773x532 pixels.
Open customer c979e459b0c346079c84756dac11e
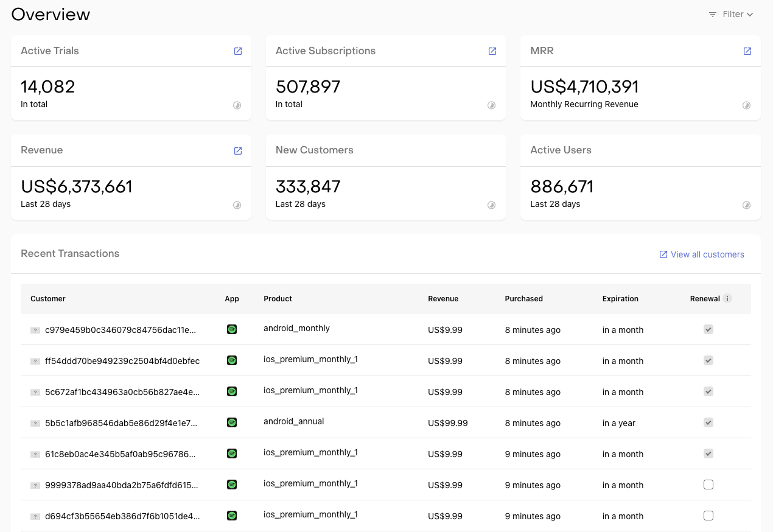point(121,330)
